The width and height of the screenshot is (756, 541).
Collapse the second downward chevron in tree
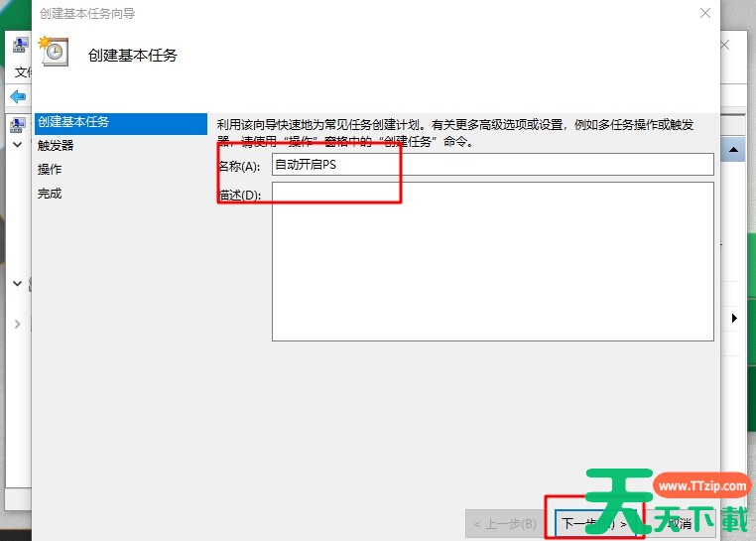(17, 283)
